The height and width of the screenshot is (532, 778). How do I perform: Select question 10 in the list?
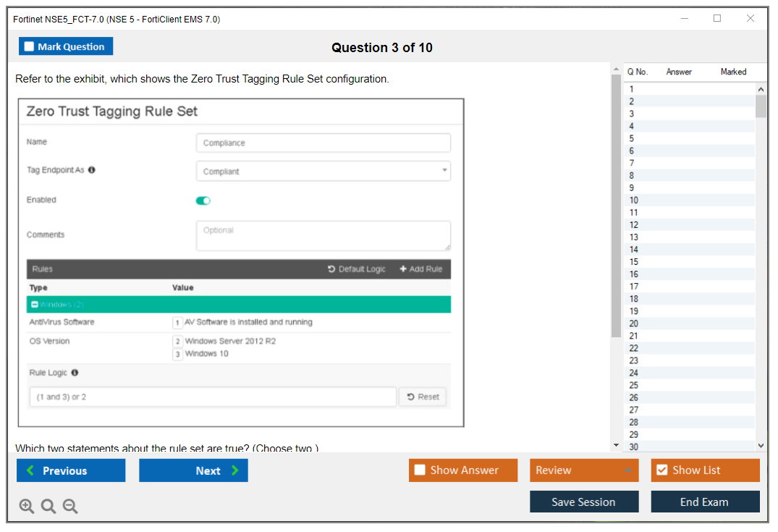click(x=634, y=200)
